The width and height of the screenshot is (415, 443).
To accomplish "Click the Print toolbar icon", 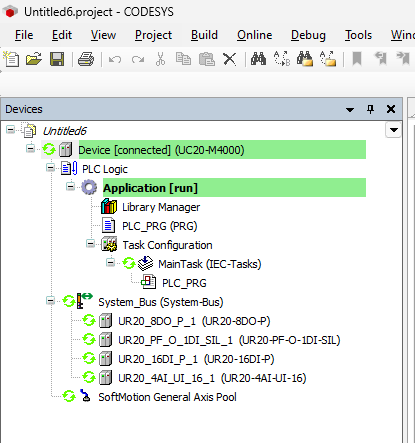I will 86,59.
